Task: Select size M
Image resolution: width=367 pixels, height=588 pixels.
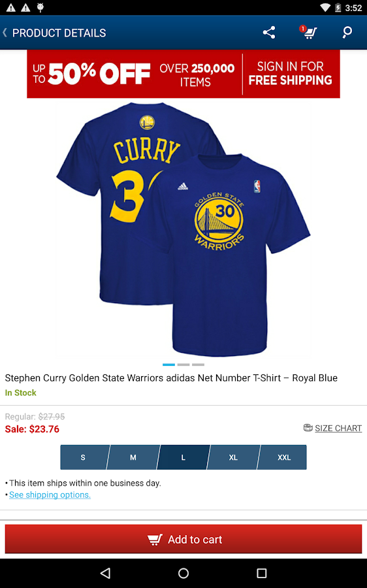Action: (133, 457)
